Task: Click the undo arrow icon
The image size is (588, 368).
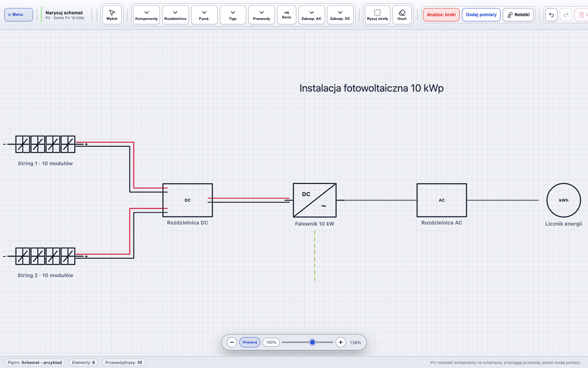Action: [x=551, y=15]
